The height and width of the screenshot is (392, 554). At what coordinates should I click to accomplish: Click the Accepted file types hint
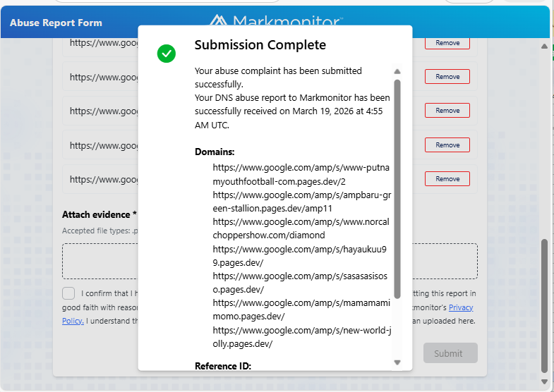[100, 231]
